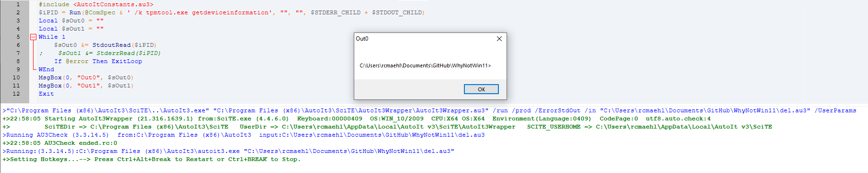
Task: Click line number 2 in the margin
Action: 18,12
